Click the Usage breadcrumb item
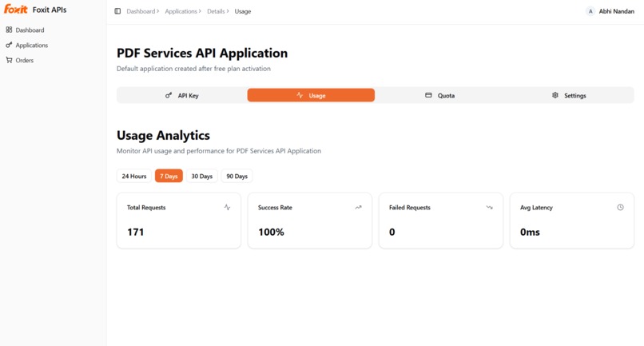Viewport: 644px width, 346px height. coord(243,11)
